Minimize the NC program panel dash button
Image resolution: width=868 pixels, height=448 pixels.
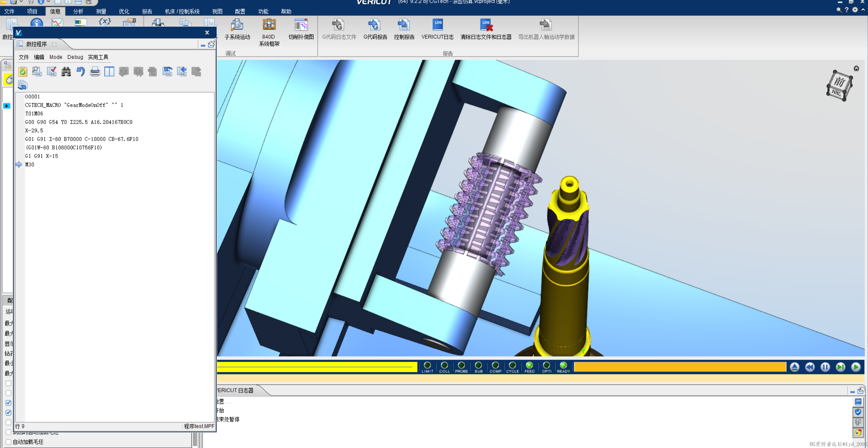203,45
